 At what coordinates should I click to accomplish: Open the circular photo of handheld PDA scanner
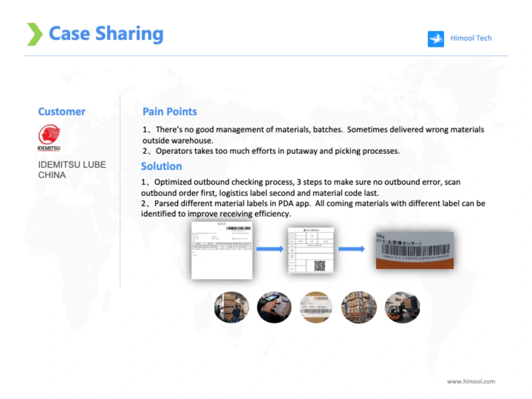274,307
